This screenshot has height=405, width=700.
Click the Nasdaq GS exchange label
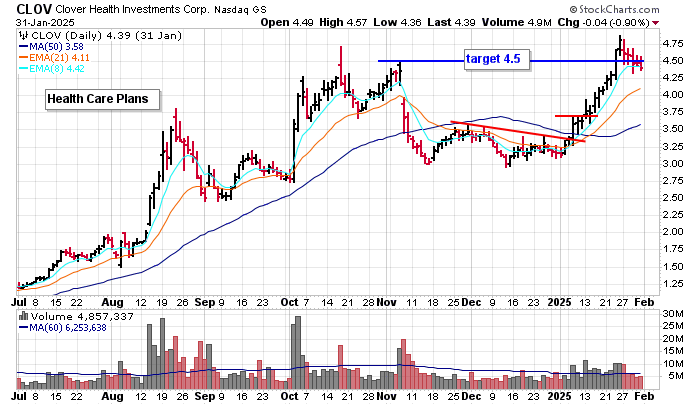240,9
